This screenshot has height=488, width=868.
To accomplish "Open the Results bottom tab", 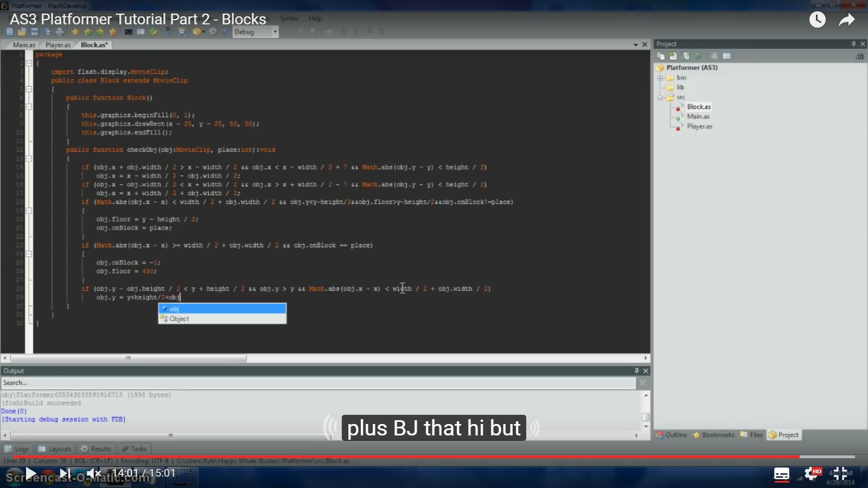I will (x=96, y=449).
